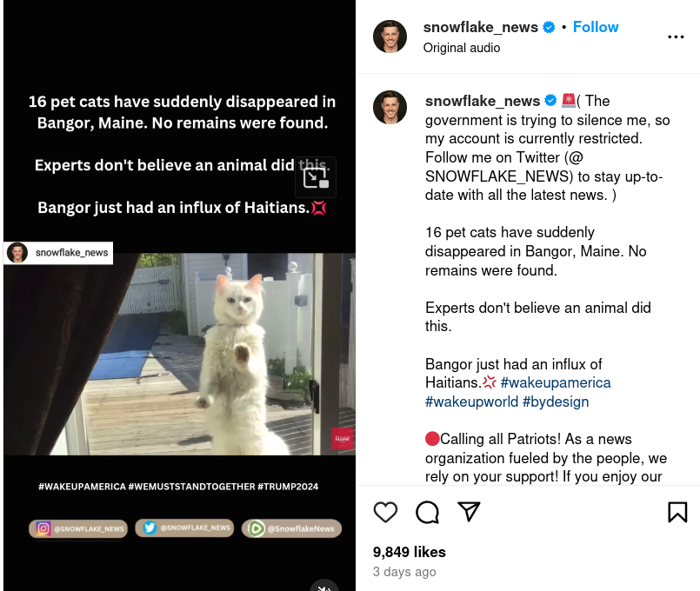The width and height of the screenshot is (700, 591).
Task: Save the post with the bookmark icon
Action: click(677, 512)
